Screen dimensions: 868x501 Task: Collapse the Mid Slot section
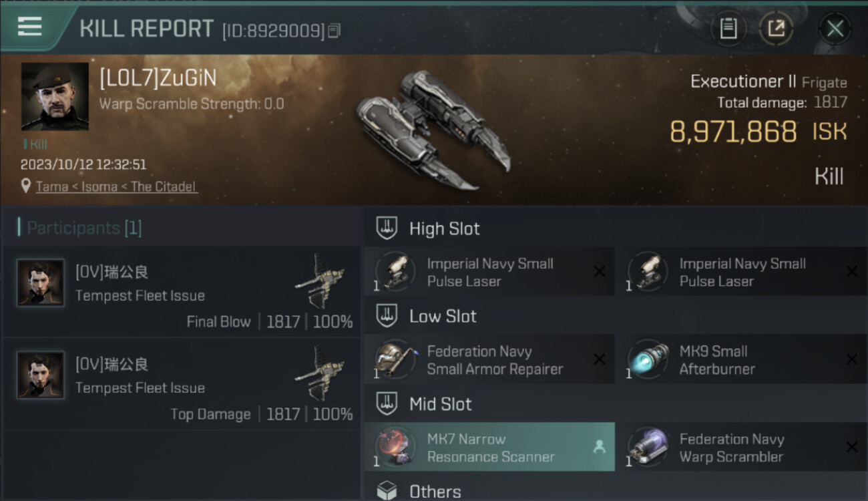(x=440, y=404)
